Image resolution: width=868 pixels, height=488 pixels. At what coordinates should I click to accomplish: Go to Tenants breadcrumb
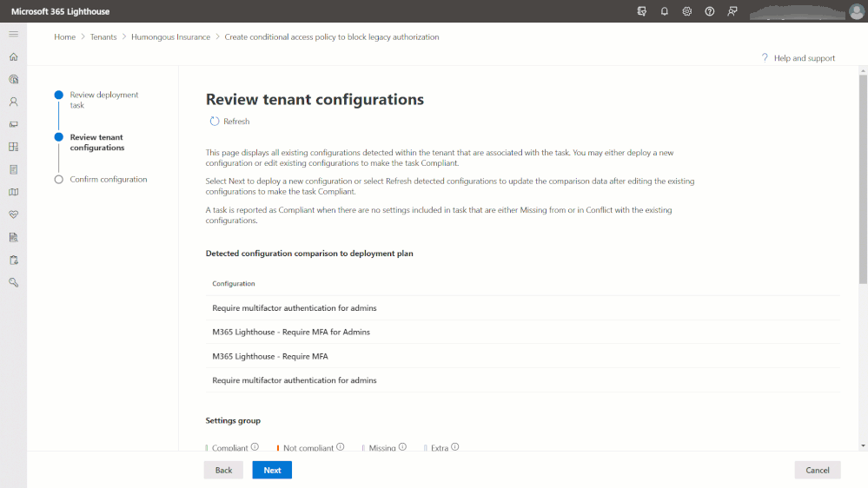103,37
